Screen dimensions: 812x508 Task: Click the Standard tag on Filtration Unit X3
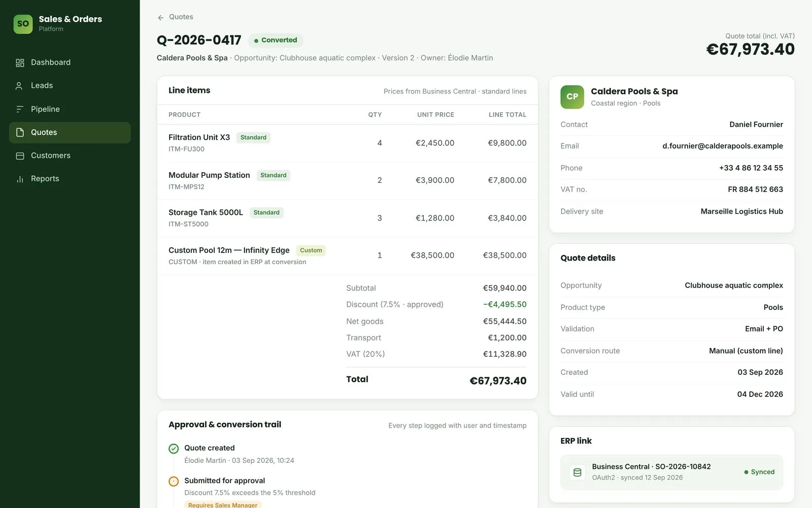253,138
